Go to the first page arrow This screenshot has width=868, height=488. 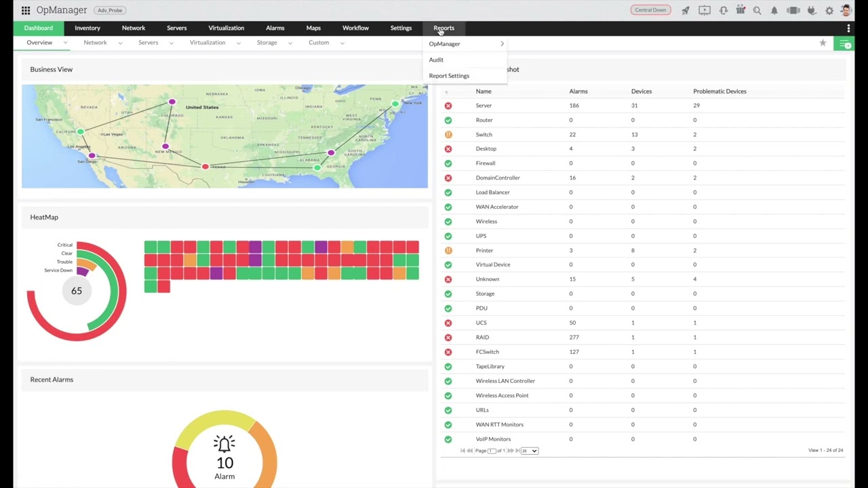pos(463,451)
